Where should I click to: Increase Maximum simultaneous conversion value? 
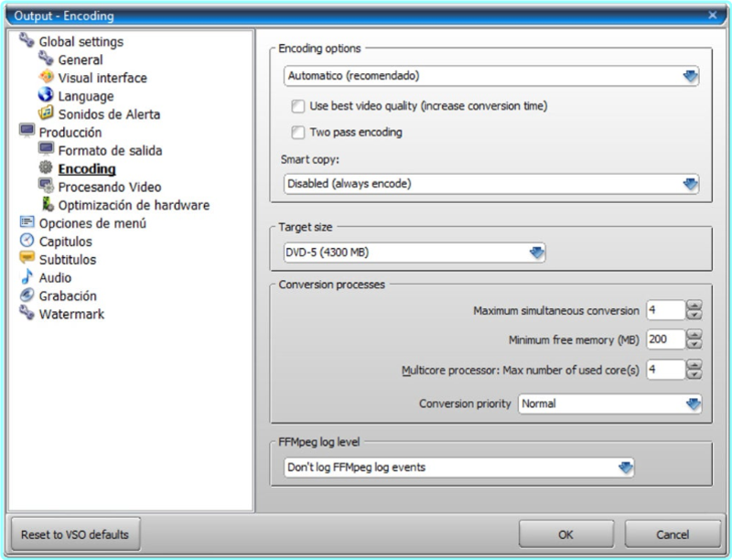[x=694, y=306]
